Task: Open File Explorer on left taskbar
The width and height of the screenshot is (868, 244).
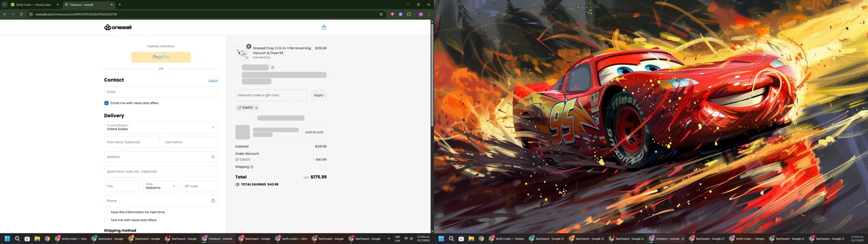Action: [x=37, y=238]
